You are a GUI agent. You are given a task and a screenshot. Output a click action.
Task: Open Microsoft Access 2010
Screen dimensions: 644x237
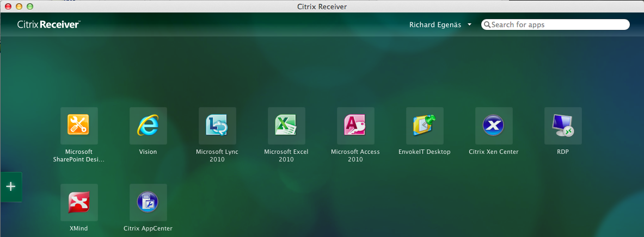[x=355, y=126]
